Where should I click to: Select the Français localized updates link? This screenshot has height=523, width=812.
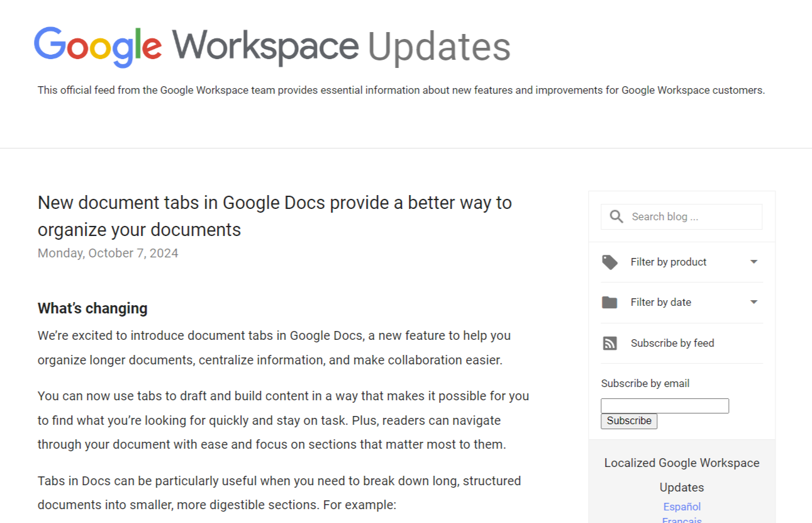tap(681, 520)
